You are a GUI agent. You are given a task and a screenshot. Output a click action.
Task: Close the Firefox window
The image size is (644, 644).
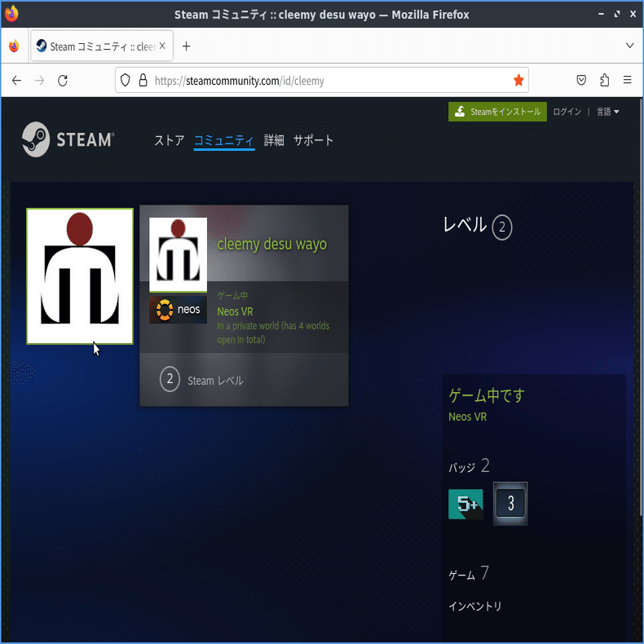click(633, 14)
